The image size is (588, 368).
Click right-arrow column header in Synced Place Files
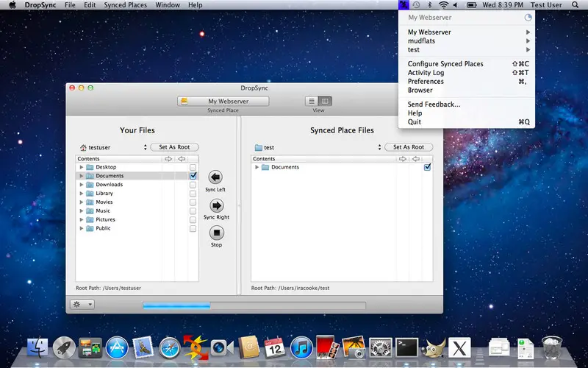pyautogui.click(x=402, y=159)
